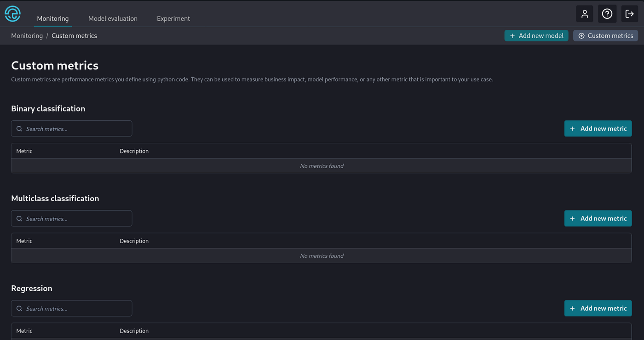The height and width of the screenshot is (340, 644).
Task: Add a new metric for Multiclass classification
Action: (x=598, y=218)
